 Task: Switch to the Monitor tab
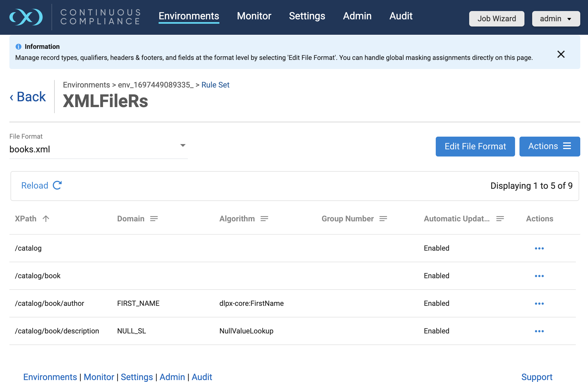pyautogui.click(x=254, y=16)
